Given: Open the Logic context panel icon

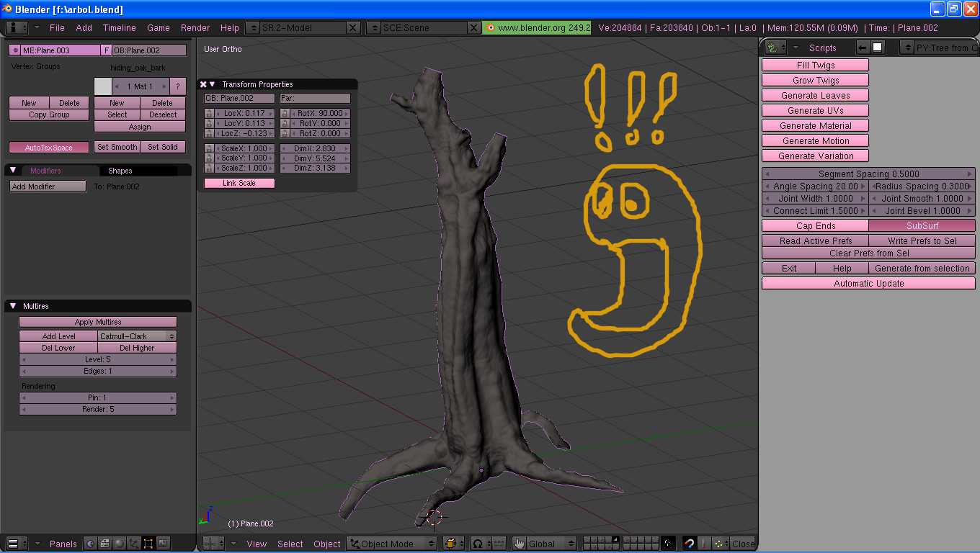Looking at the screenshot, I should tap(91, 544).
